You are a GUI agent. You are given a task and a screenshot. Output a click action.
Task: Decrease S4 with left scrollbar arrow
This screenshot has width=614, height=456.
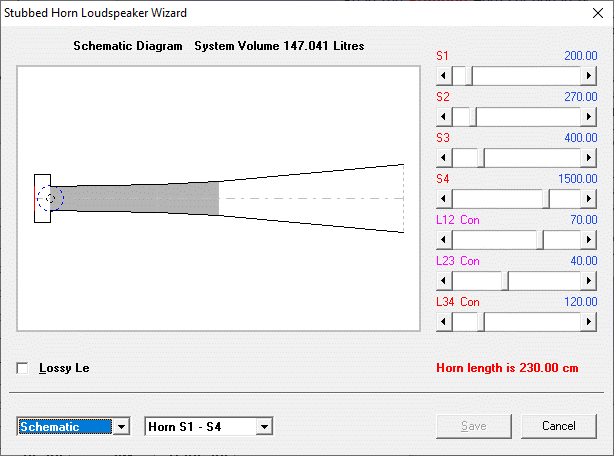[444, 199]
